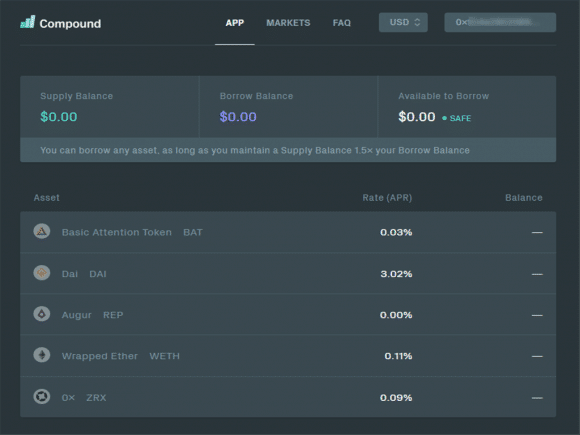Select the 0x asset name

(68, 398)
